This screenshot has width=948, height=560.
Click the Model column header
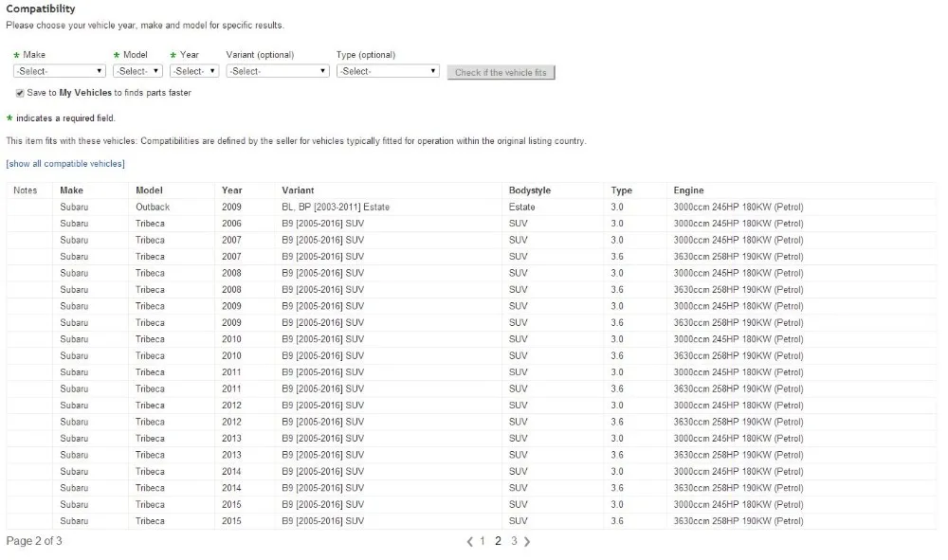[x=150, y=190]
